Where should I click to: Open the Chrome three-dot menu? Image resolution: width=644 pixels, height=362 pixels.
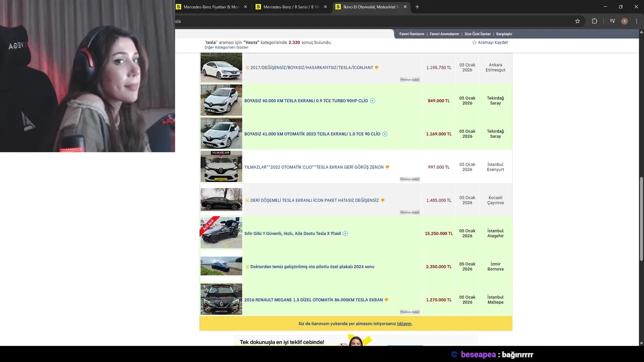click(x=636, y=21)
